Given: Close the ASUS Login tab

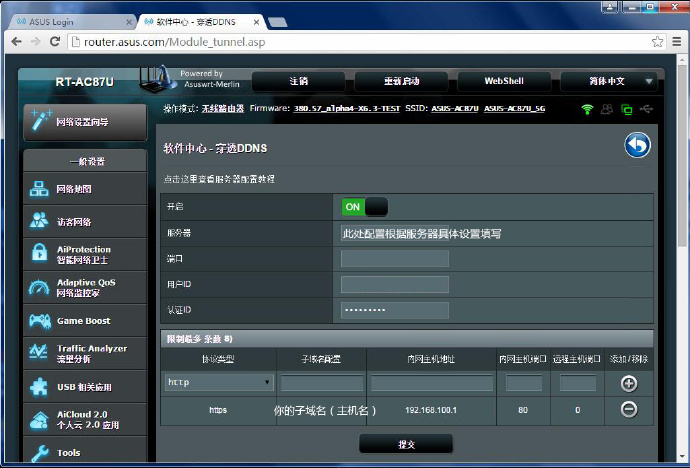Looking at the screenshot, I should tap(129, 22).
